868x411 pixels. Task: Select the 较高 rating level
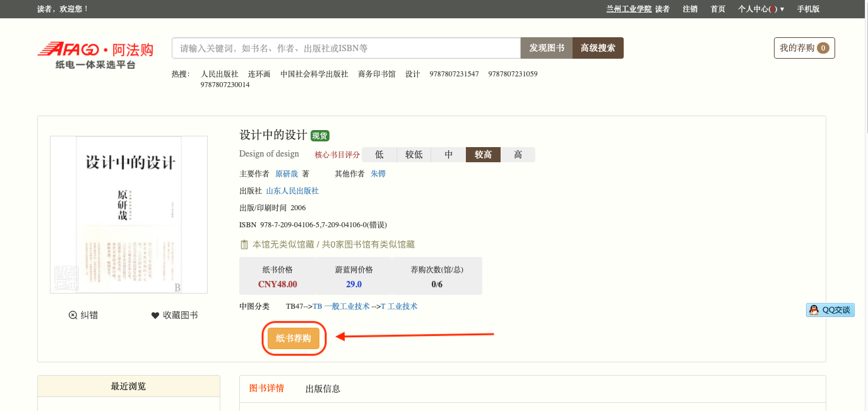point(483,155)
